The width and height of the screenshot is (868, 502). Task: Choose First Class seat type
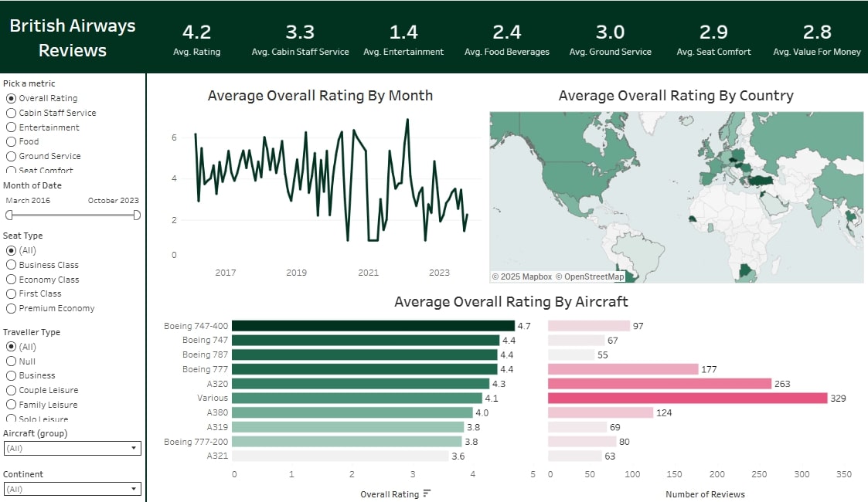11,293
